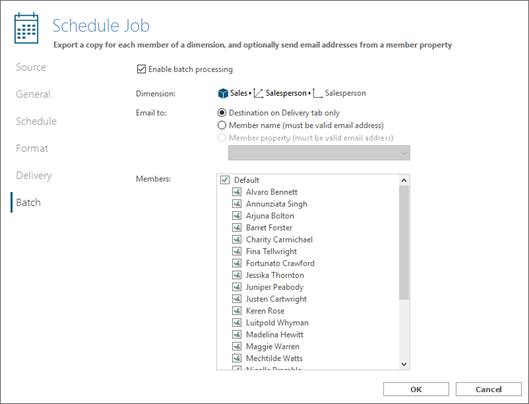Click the members list scroll down arrow
The height and width of the screenshot is (404, 529).
point(404,364)
